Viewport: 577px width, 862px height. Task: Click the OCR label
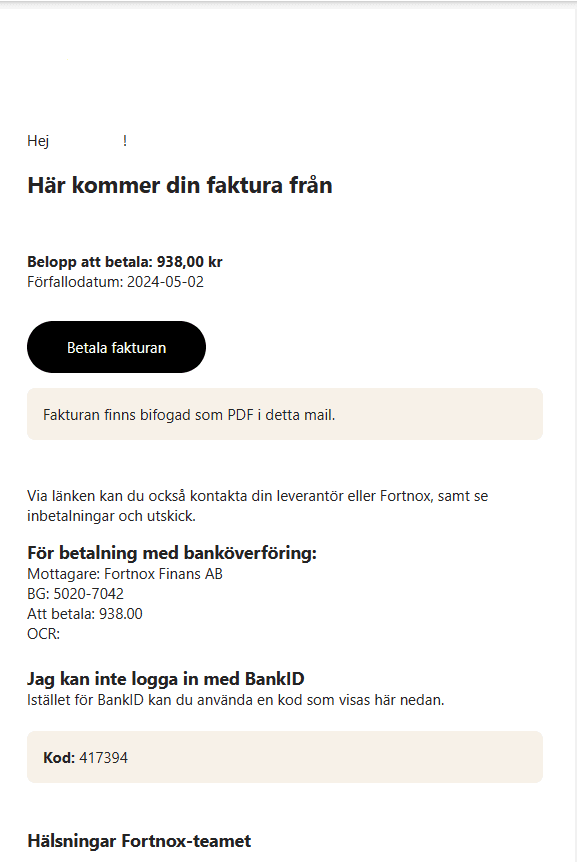[43, 634]
